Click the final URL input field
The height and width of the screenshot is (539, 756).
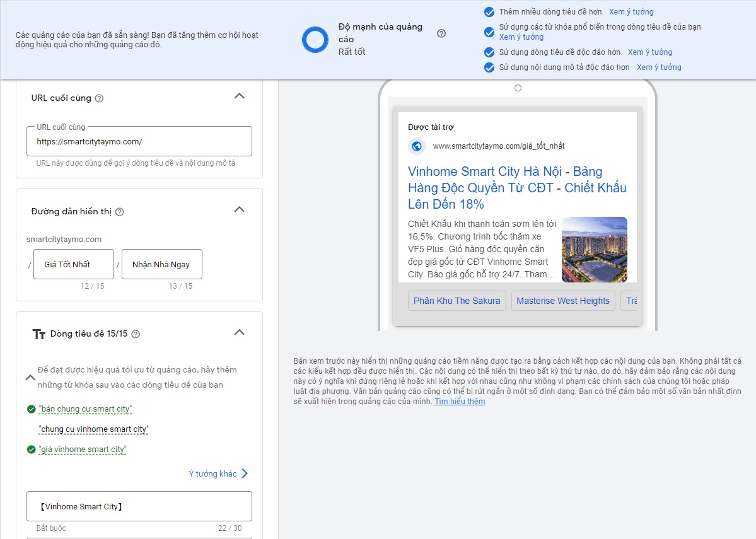[x=139, y=141]
